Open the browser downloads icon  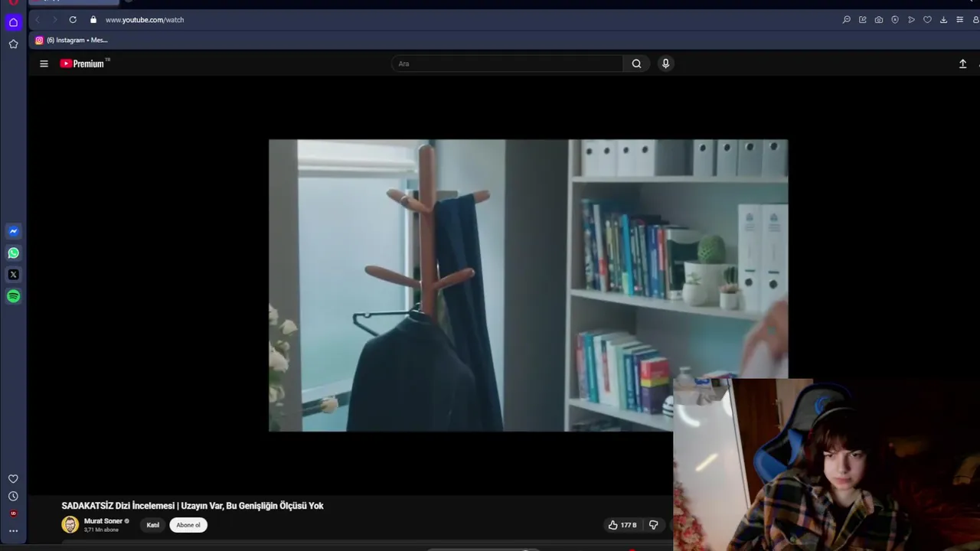point(943,20)
